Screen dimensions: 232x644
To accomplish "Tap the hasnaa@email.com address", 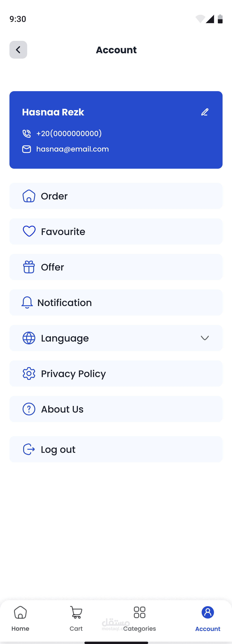I will (73, 149).
